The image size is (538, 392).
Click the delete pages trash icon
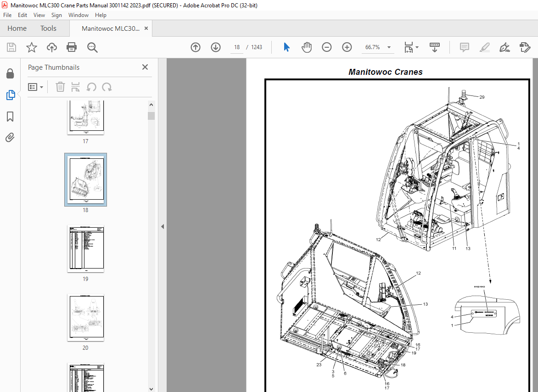(x=60, y=87)
